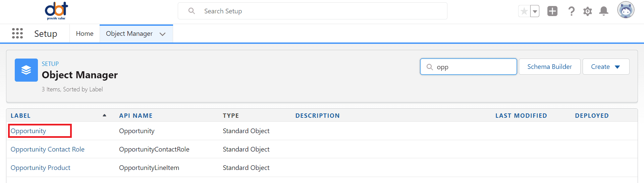The image size is (644, 183).
Task: Open the user profile avatar
Action: [626, 10]
